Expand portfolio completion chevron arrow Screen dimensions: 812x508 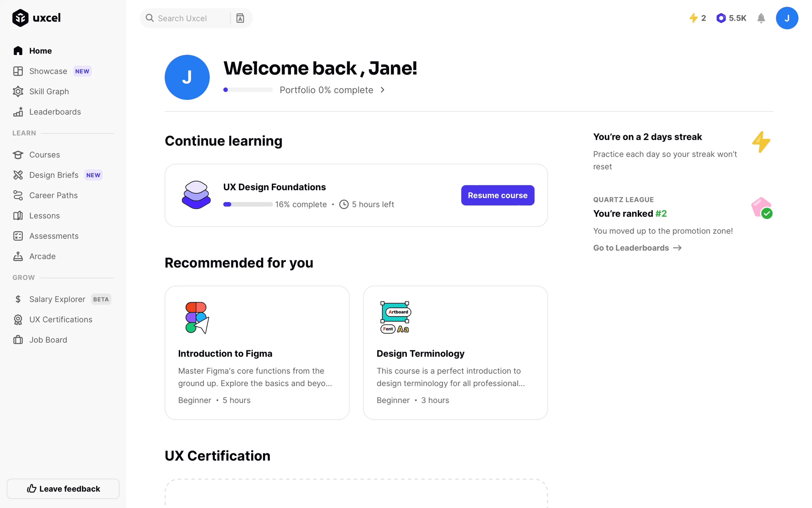click(382, 90)
